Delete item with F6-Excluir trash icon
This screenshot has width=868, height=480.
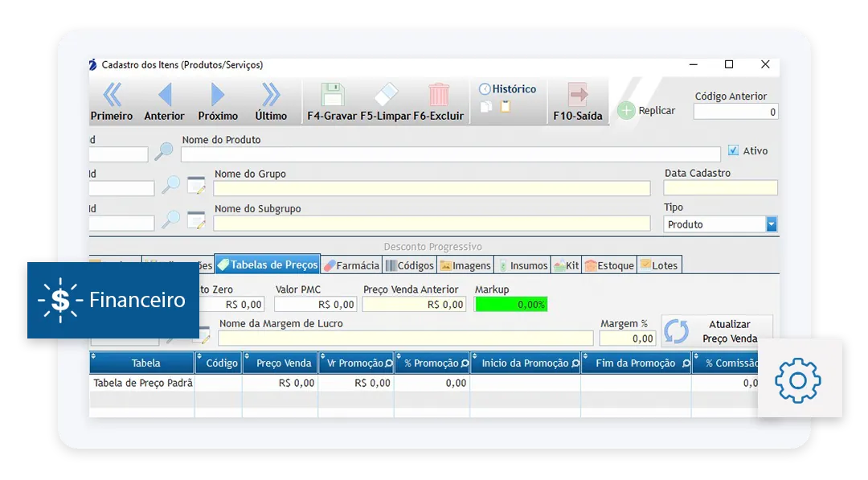pyautogui.click(x=439, y=95)
